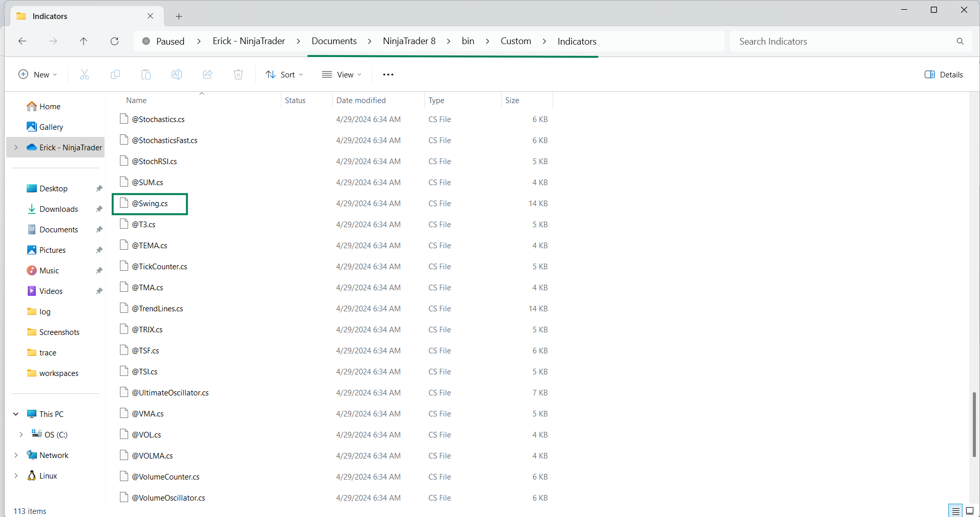This screenshot has width=980, height=517.
Task: Click the Paused sync status button
Action: [163, 41]
